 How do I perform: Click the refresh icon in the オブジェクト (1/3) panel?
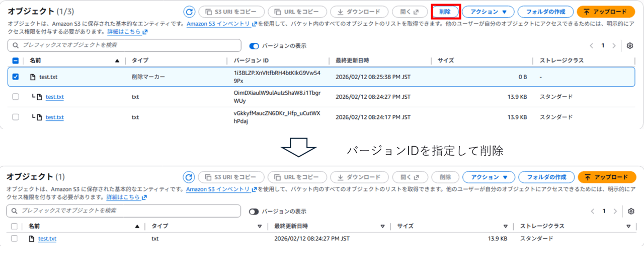pos(189,12)
